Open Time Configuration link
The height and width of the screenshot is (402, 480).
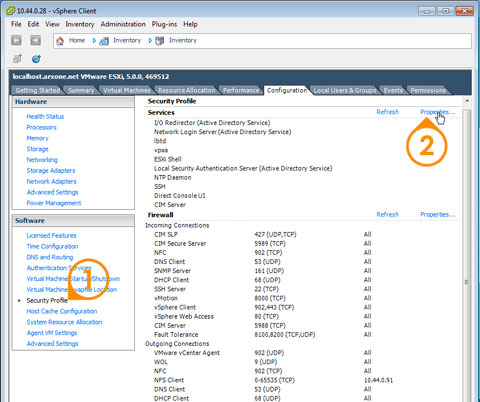52,246
